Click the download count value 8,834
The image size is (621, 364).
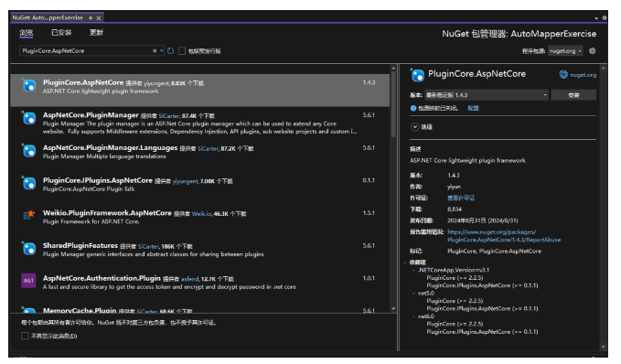pyautogui.click(x=455, y=209)
